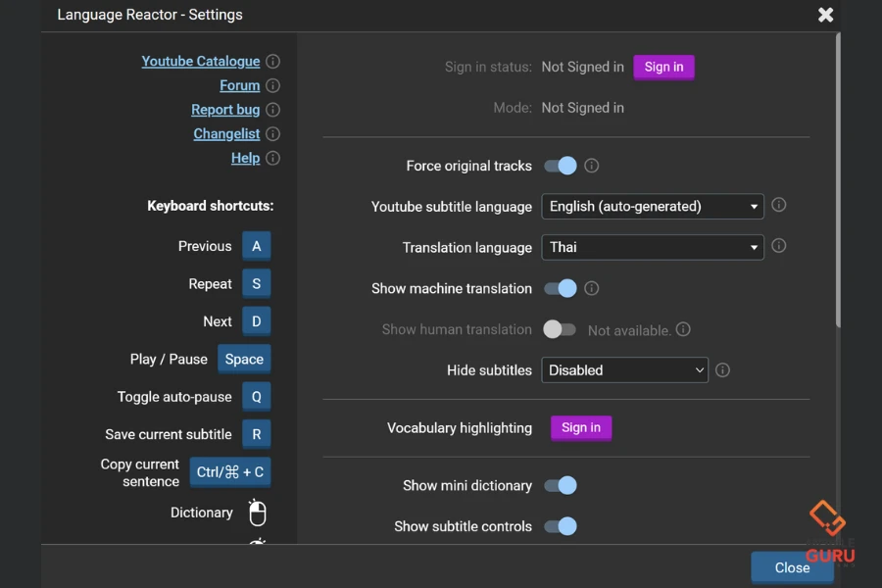This screenshot has width=882, height=588.
Task: Open the Forum link
Action: [240, 85]
